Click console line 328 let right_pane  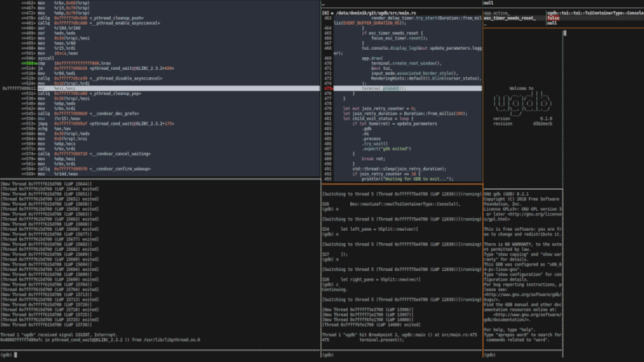(371, 280)
